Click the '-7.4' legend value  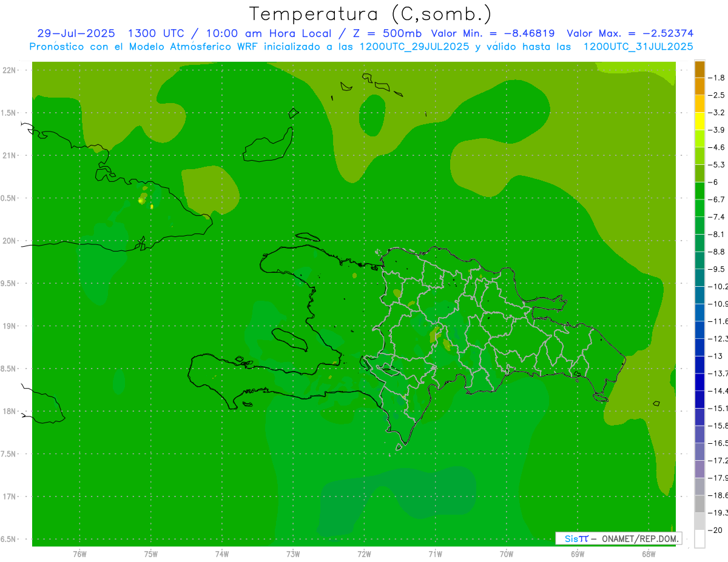[x=716, y=217]
